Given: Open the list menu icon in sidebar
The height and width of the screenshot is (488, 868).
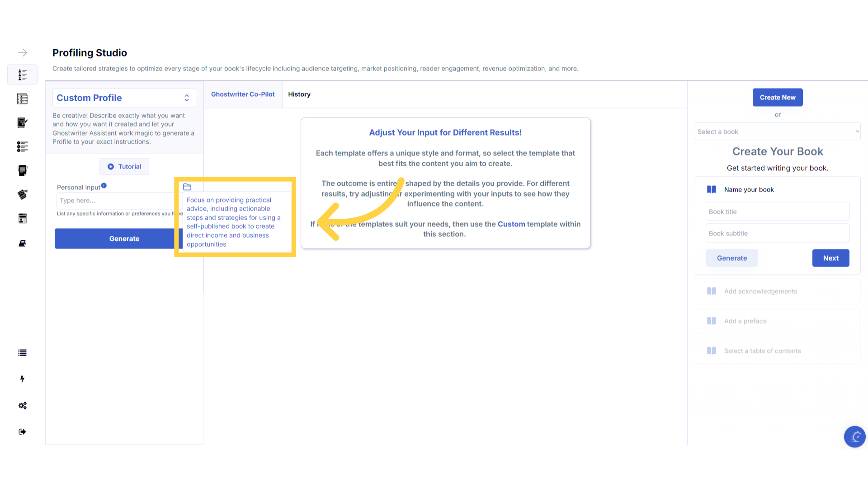Looking at the screenshot, I should pyautogui.click(x=22, y=353).
